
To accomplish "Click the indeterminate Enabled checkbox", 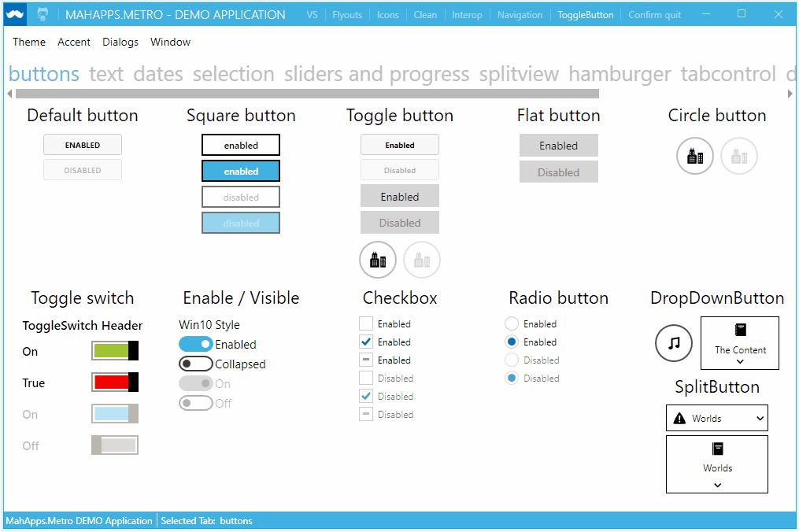I will tap(366, 360).
